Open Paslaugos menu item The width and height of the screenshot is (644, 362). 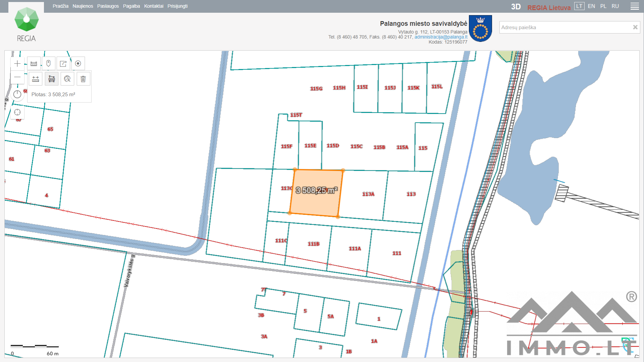(108, 6)
